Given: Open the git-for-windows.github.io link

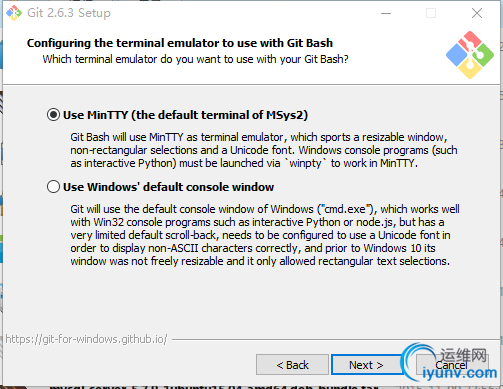Looking at the screenshot, I should tap(86, 339).
